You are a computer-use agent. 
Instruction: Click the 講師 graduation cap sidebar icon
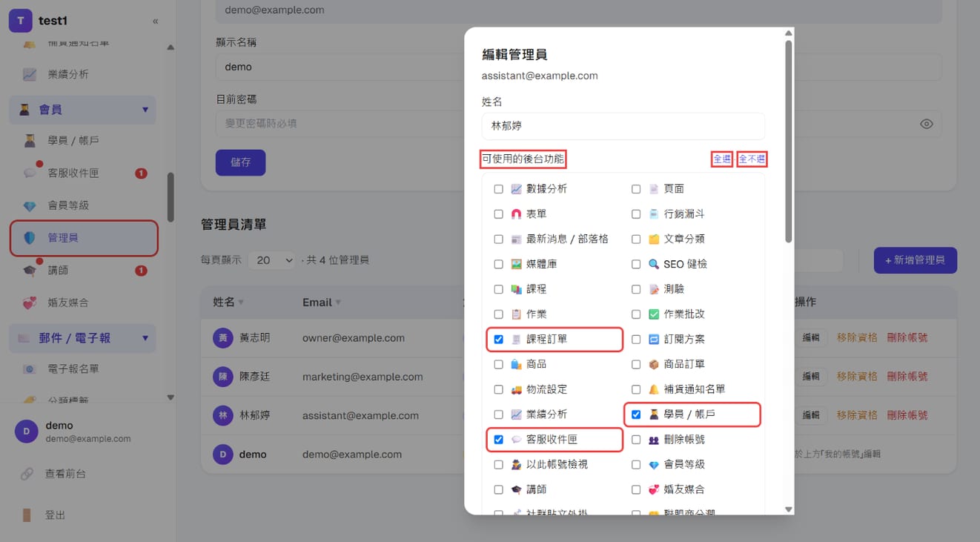(30, 271)
